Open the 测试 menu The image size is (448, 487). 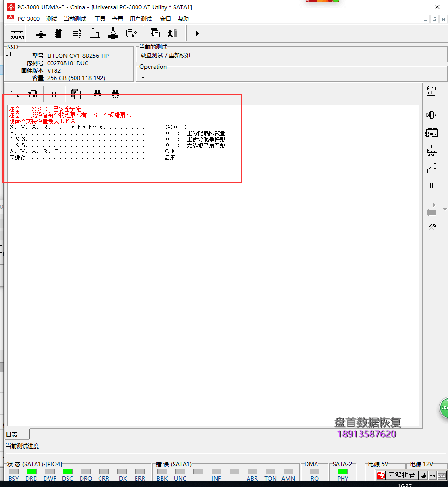pyautogui.click(x=51, y=19)
